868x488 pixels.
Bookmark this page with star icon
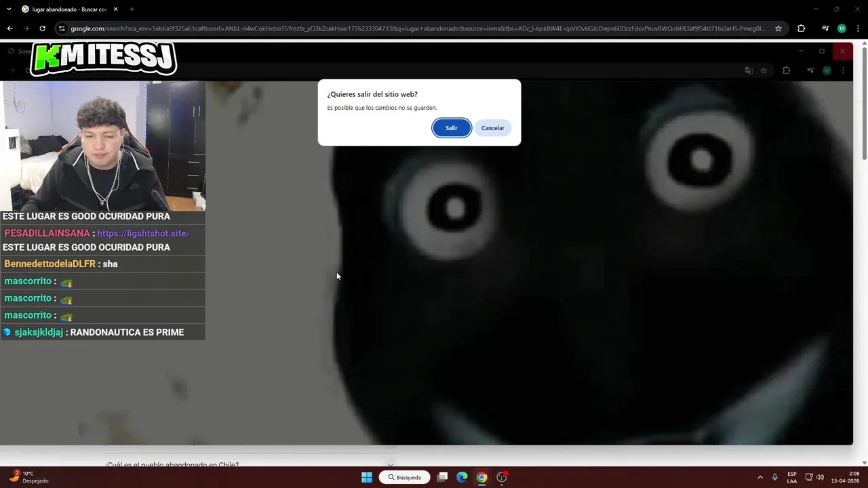[x=778, y=28]
